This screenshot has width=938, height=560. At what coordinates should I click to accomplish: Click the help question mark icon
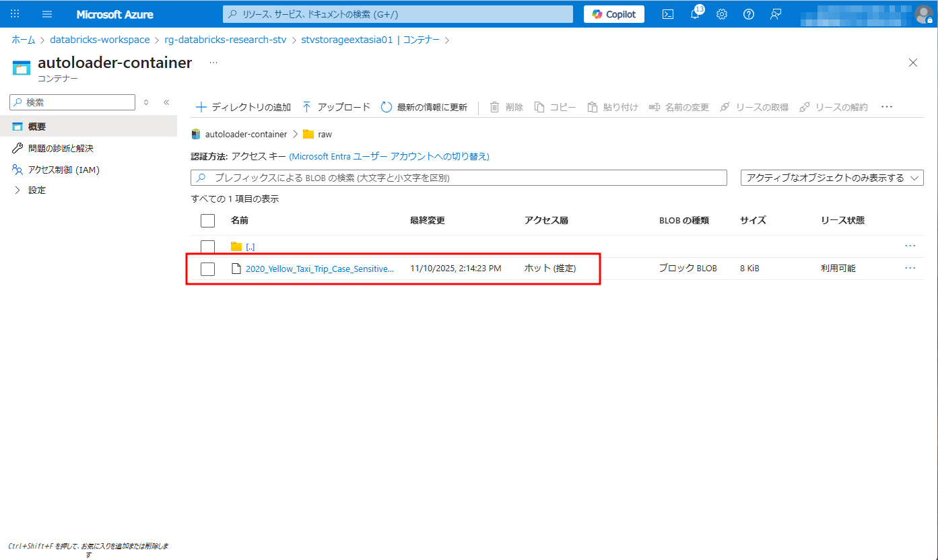(748, 14)
